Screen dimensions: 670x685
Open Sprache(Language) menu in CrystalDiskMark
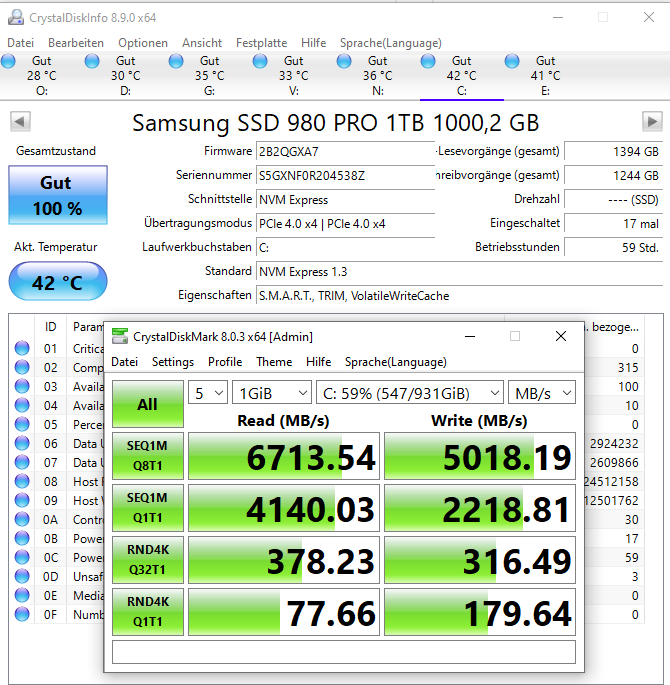(x=396, y=362)
